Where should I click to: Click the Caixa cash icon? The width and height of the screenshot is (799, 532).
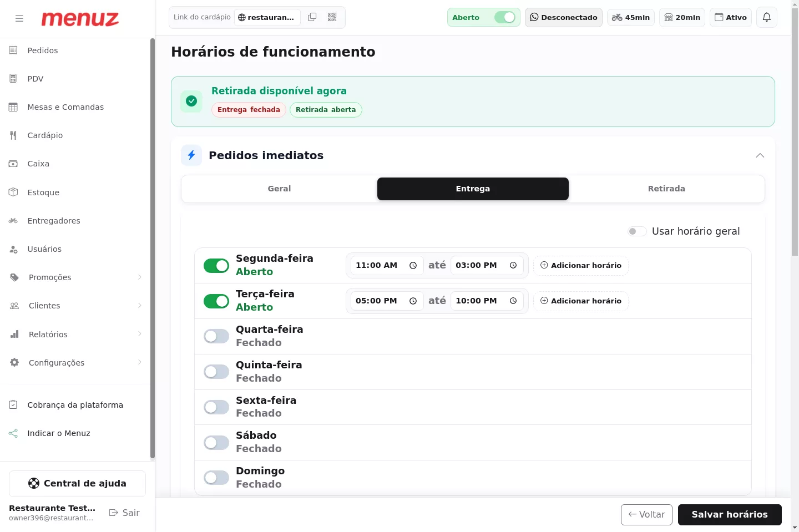coord(13,164)
